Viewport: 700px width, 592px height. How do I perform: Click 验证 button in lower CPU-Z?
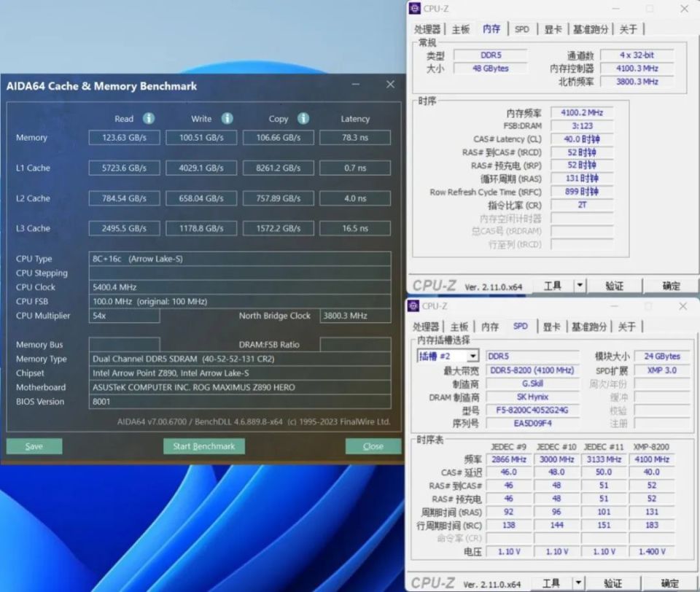pyautogui.click(x=613, y=583)
